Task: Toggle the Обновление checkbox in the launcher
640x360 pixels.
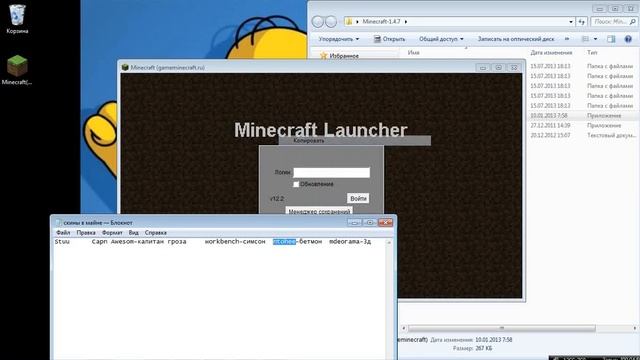Action: (296, 184)
